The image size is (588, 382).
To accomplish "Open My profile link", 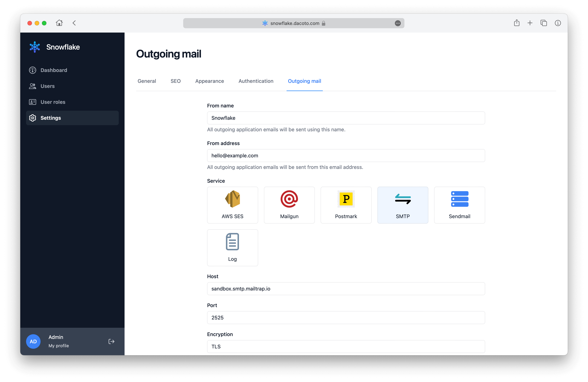I will click(x=58, y=346).
